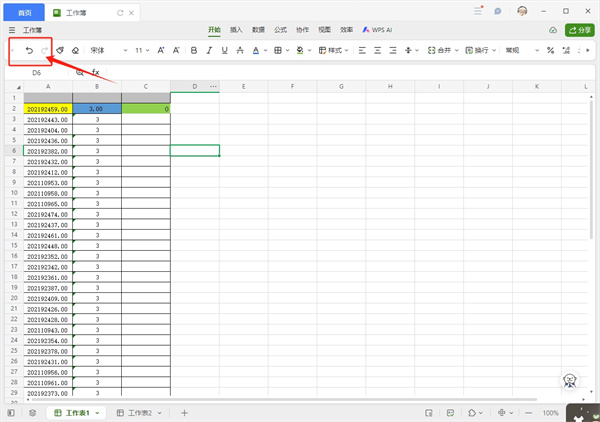This screenshot has height=422, width=600.
Task: Click the redo arrow icon
Action: point(44,50)
